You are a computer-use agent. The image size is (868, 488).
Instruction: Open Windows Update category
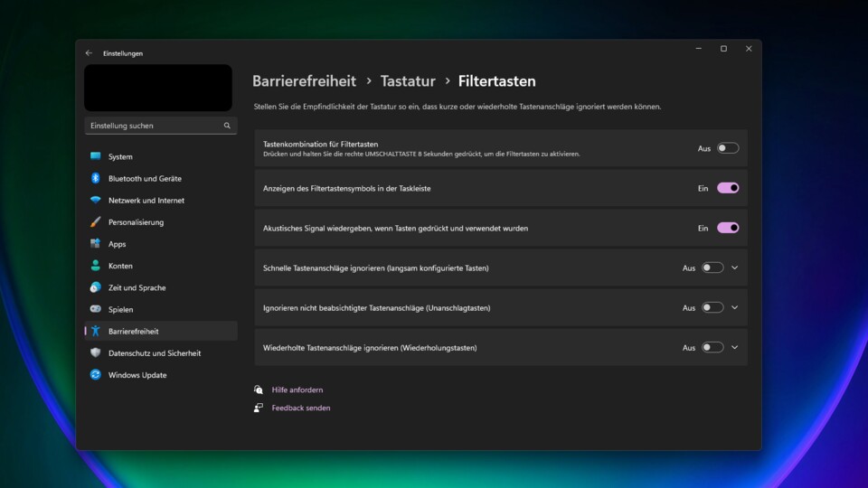click(x=161, y=374)
